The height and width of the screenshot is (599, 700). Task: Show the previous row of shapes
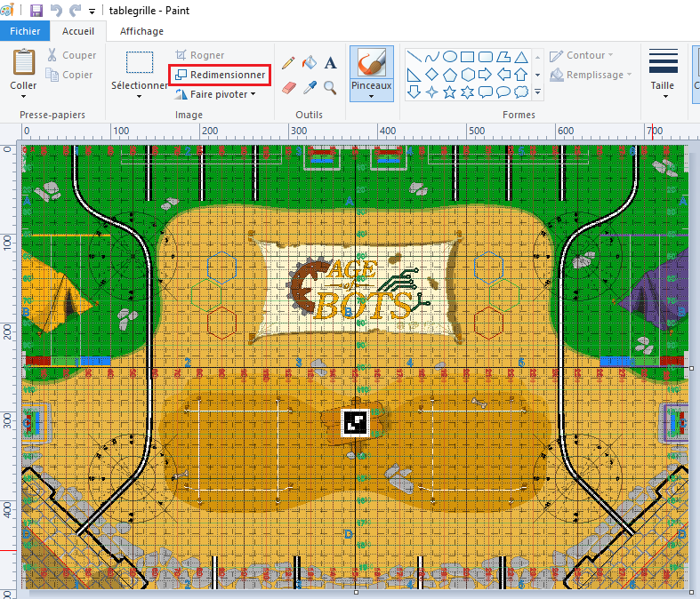(538, 57)
